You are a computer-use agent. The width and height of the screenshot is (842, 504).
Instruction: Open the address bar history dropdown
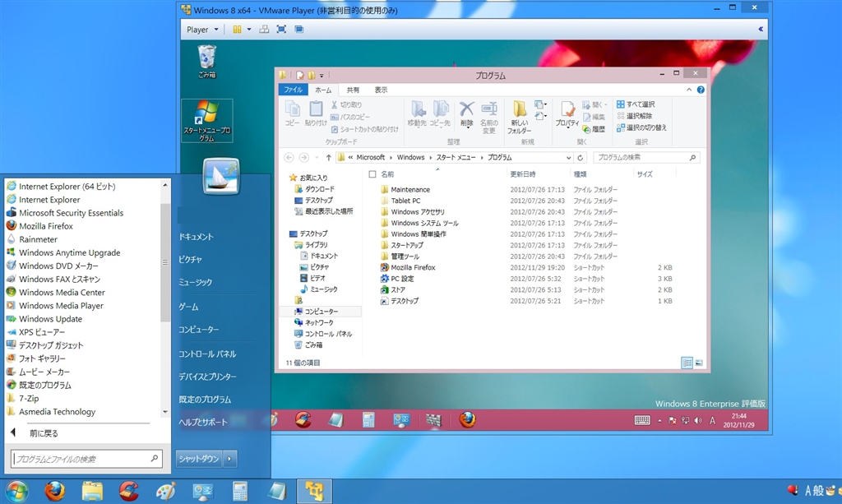click(x=569, y=157)
